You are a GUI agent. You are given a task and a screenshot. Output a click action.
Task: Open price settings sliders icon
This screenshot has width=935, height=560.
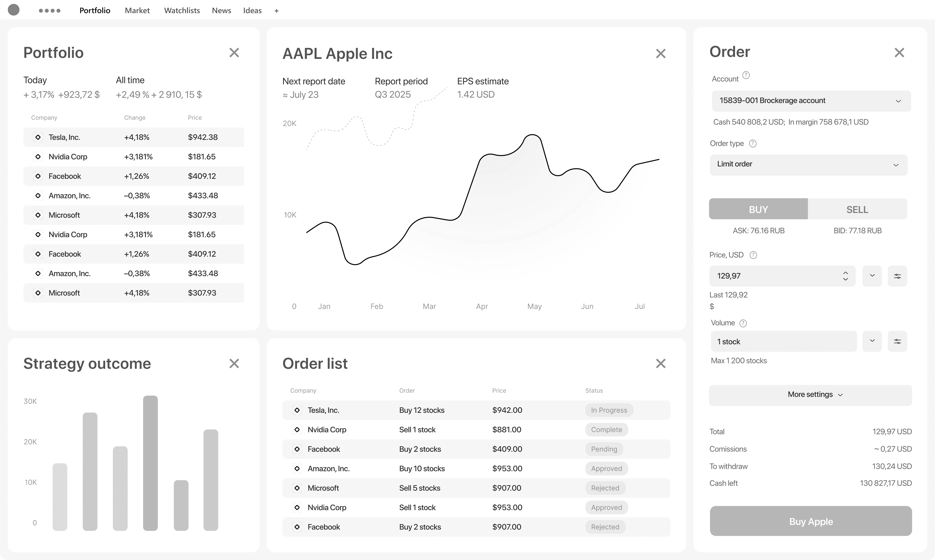(897, 276)
